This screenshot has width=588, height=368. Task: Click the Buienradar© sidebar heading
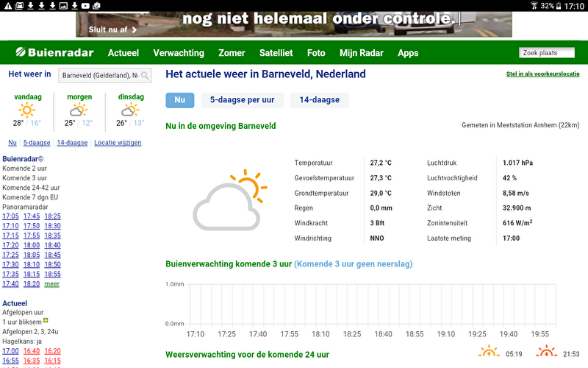(23, 159)
